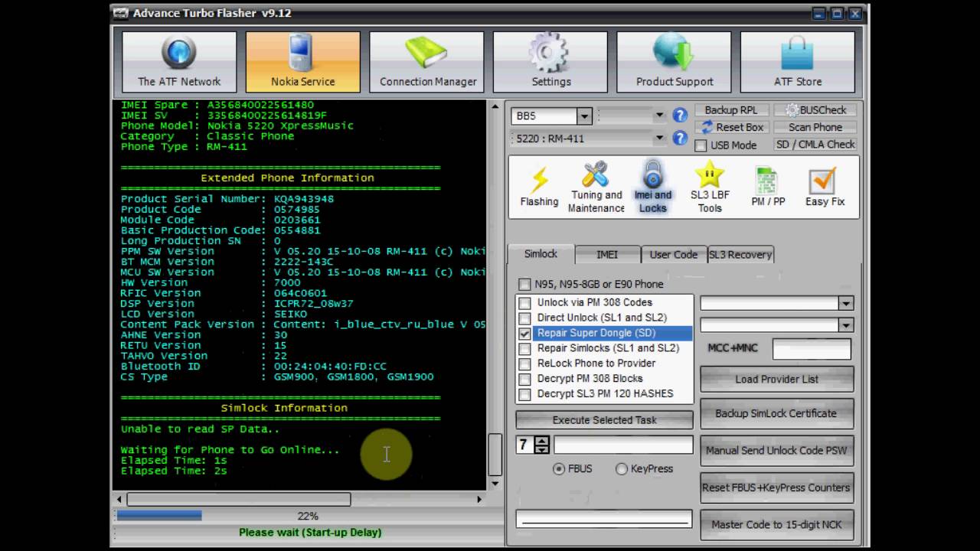Image resolution: width=980 pixels, height=551 pixels.
Task: Select the KeyPress radio button
Action: (622, 469)
